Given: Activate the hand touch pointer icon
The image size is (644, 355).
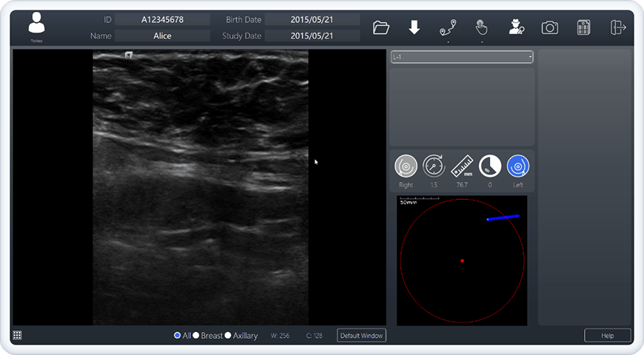Looking at the screenshot, I should (481, 28).
